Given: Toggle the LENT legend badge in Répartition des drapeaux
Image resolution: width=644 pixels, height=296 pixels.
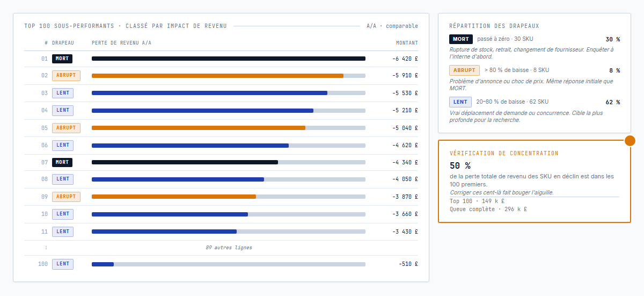Looking at the screenshot, I should [460, 102].
